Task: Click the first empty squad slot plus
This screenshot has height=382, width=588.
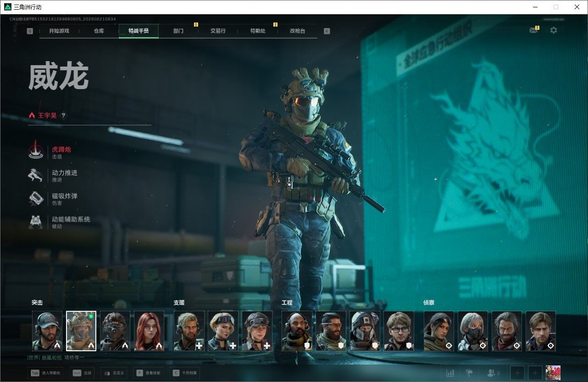Action: (x=517, y=373)
